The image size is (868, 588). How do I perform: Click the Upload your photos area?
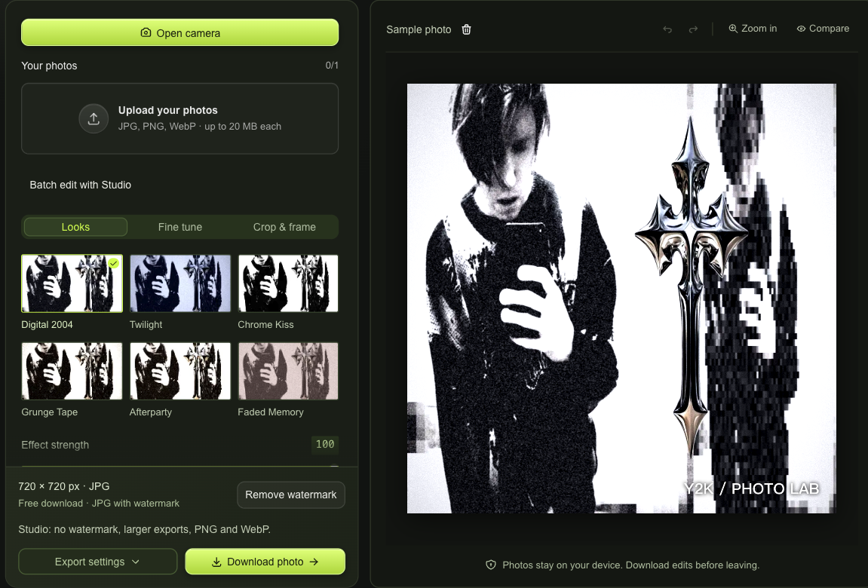tap(180, 118)
